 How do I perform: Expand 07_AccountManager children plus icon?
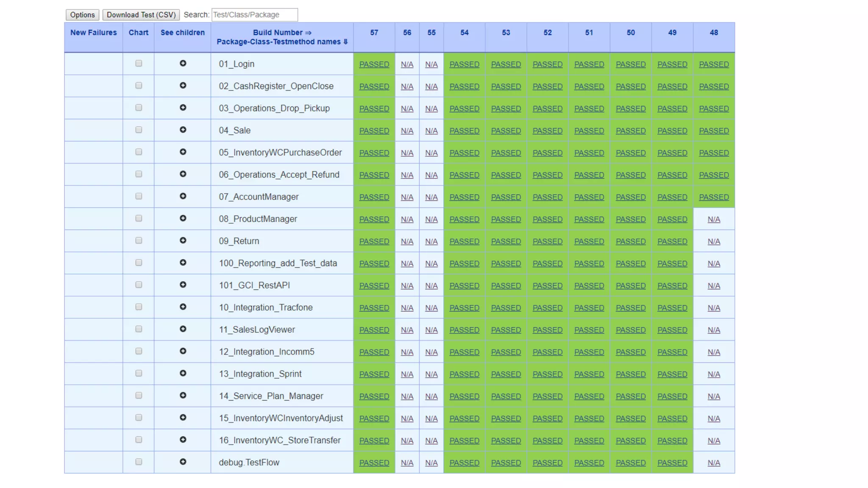183,196
